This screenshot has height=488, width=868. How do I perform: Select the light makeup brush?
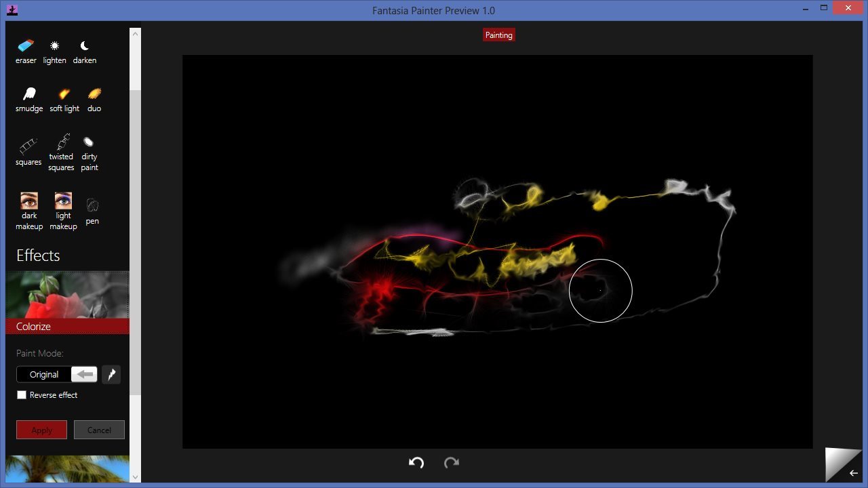coord(63,210)
